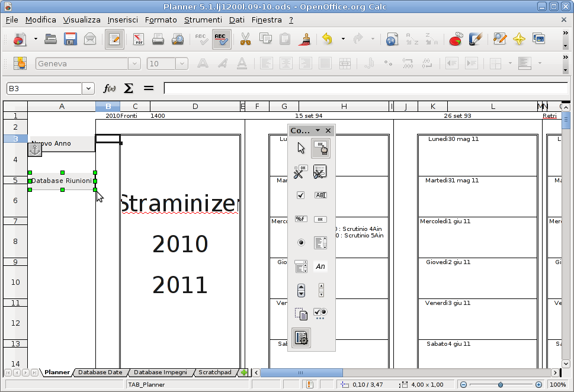This screenshot has height=392, width=574.
Task: Click the Styles and Formatting icon
Action: (20, 63)
